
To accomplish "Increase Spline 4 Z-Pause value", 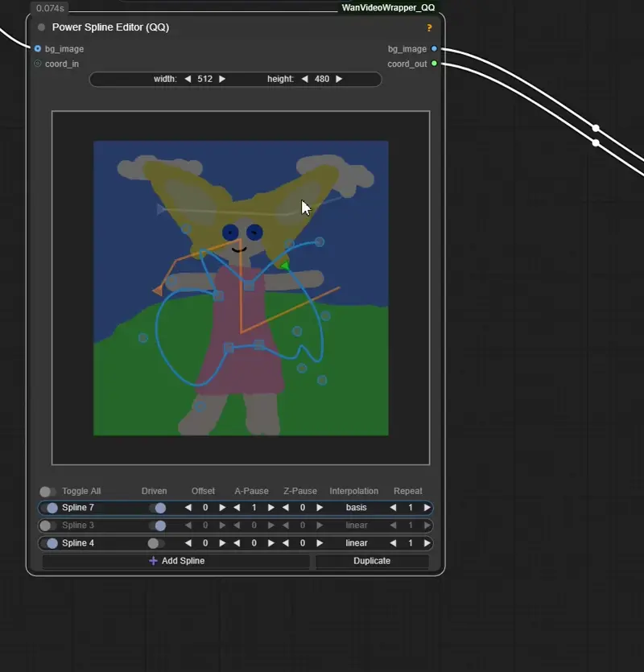I will pos(320,543).
